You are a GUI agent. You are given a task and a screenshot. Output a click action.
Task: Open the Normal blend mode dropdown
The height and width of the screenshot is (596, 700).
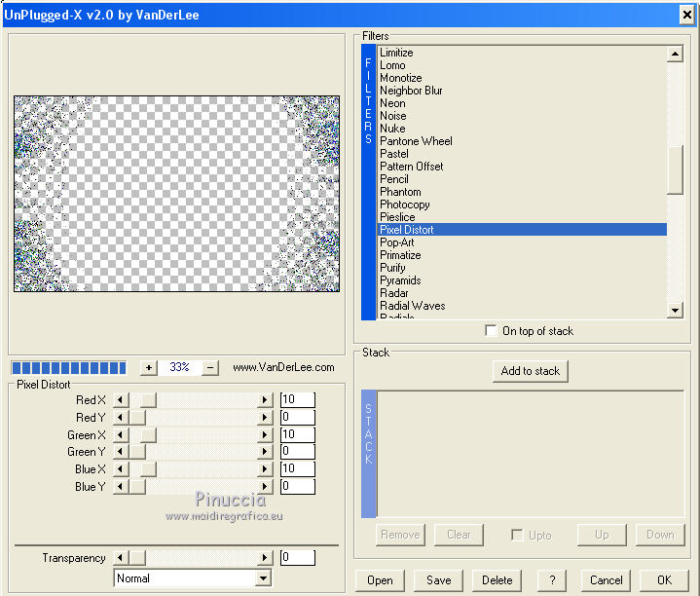(263, 578)
